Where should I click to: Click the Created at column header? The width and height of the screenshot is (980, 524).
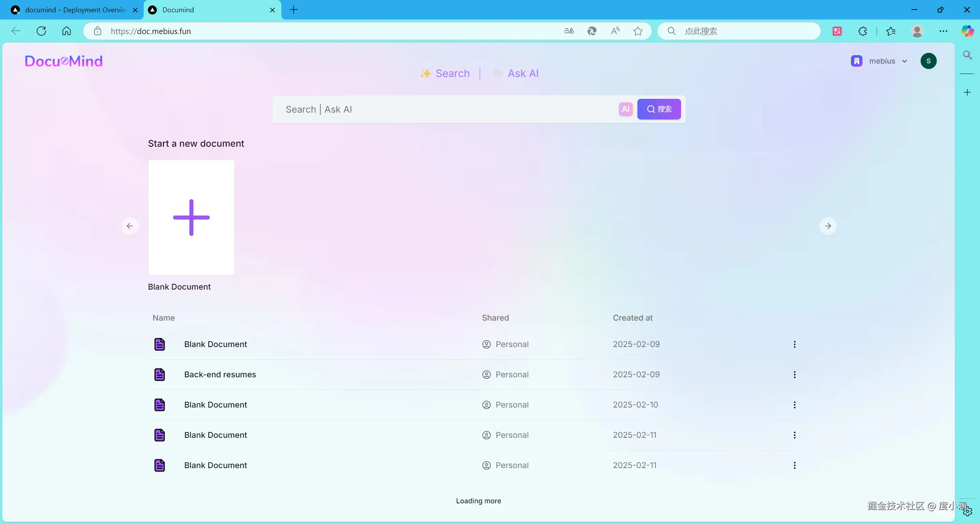(632, 318)
